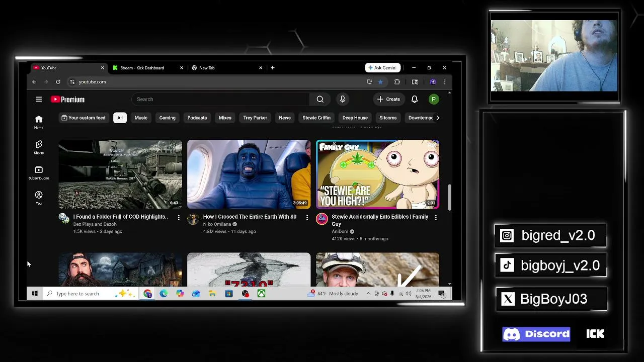Click the Create button

pyautogui.click(x=388, y=100)
